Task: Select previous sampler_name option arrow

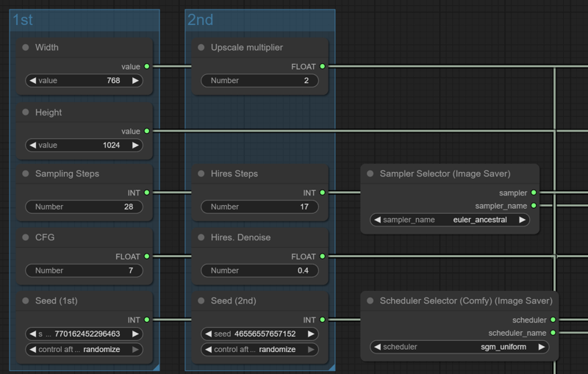Action: pyautogui.click(x=377, y=220)
